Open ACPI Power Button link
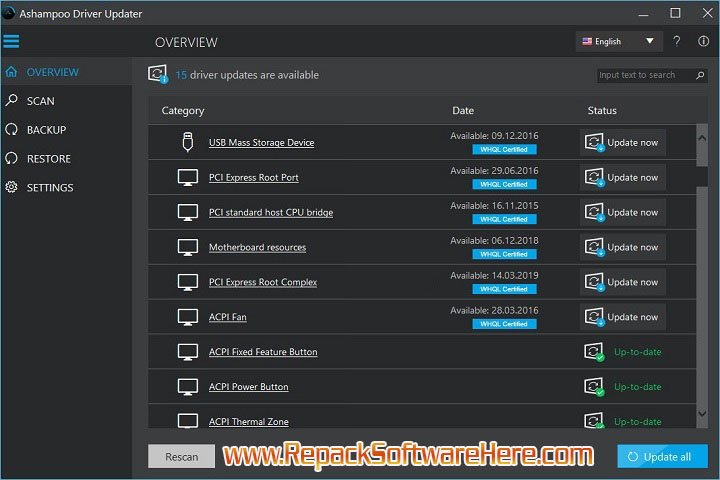Viewport: 720px width, 480px height. click(248, 387)
